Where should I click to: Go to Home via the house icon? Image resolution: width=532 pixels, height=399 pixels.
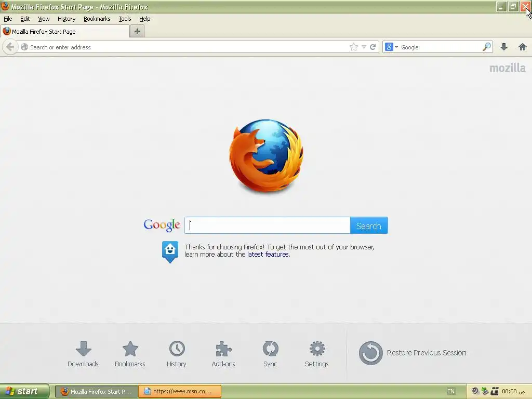click(523, 47)
